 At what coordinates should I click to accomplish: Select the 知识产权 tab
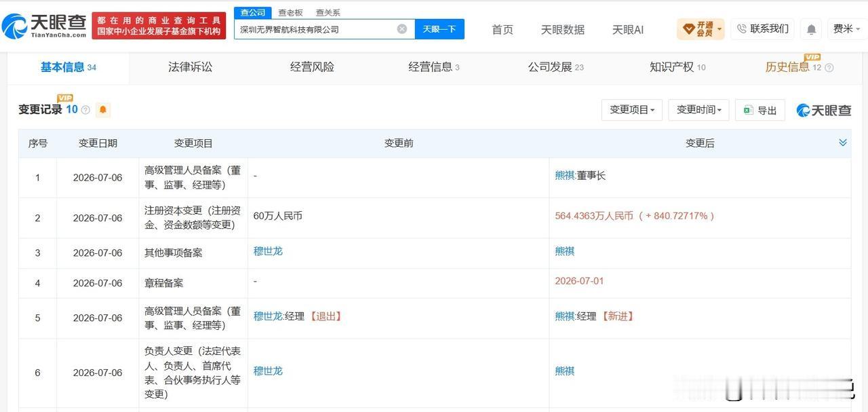click(x=677, y=67)
